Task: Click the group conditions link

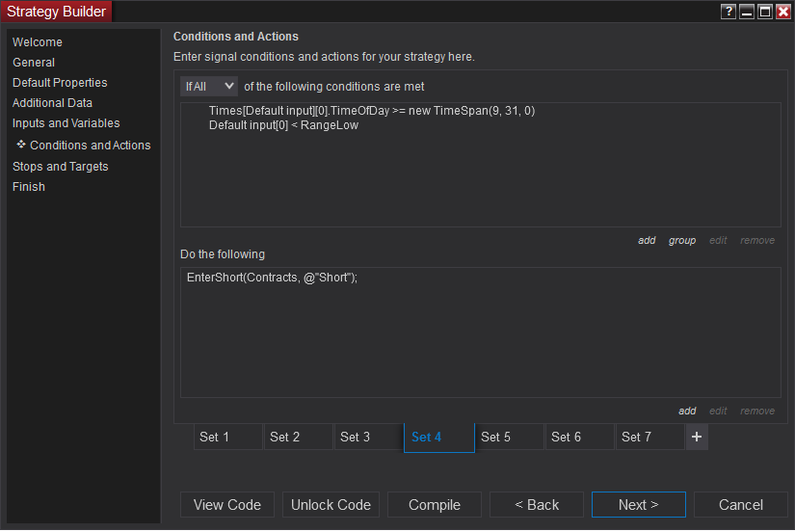Action: coord(682,240)
